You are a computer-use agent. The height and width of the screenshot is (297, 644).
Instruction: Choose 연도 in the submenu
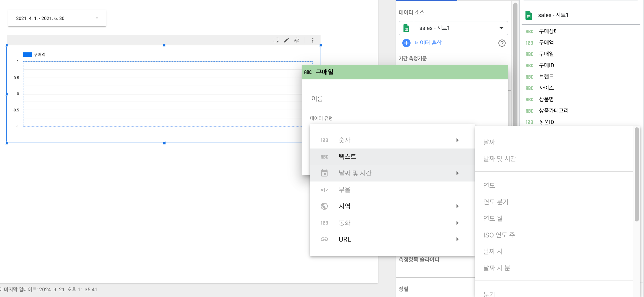[x=554, y=185]
